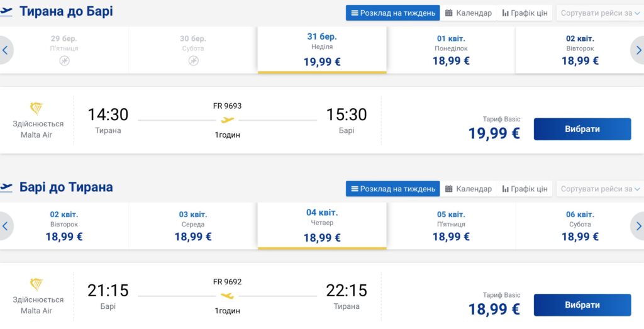
Task: Open Календар view for Барі до Тирана
Action: [468, 189]
